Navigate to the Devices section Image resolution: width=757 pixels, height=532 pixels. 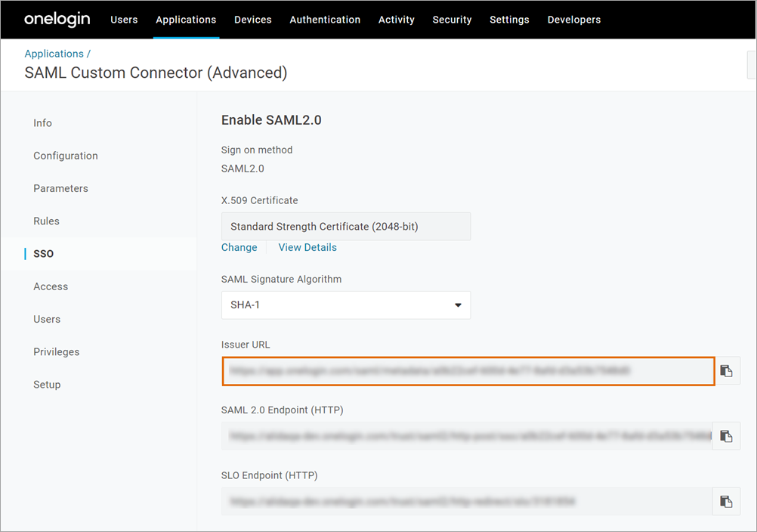point(252,20)
